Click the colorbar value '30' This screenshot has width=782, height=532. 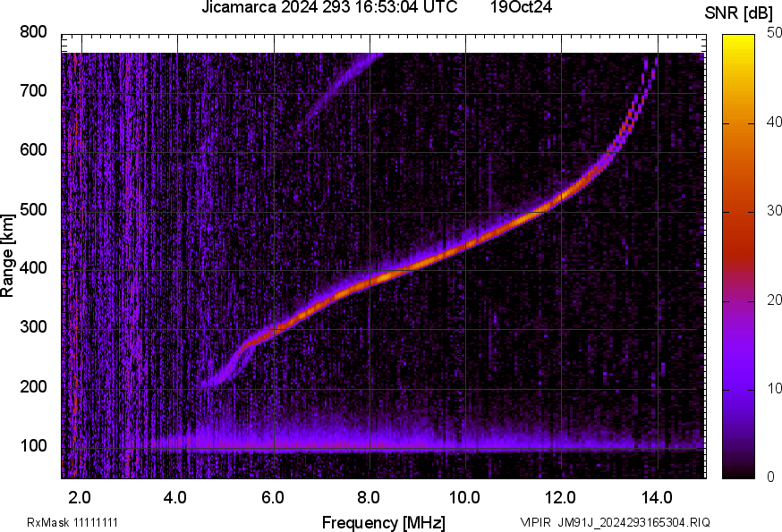click(774, 211)
